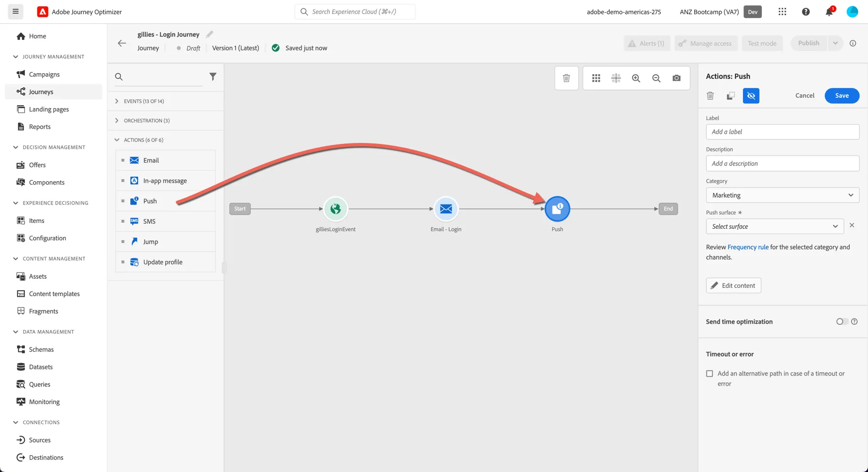This screenshot has height=472, width=868.
Task: Open notifications bell icon
Action: coord(829,12)
